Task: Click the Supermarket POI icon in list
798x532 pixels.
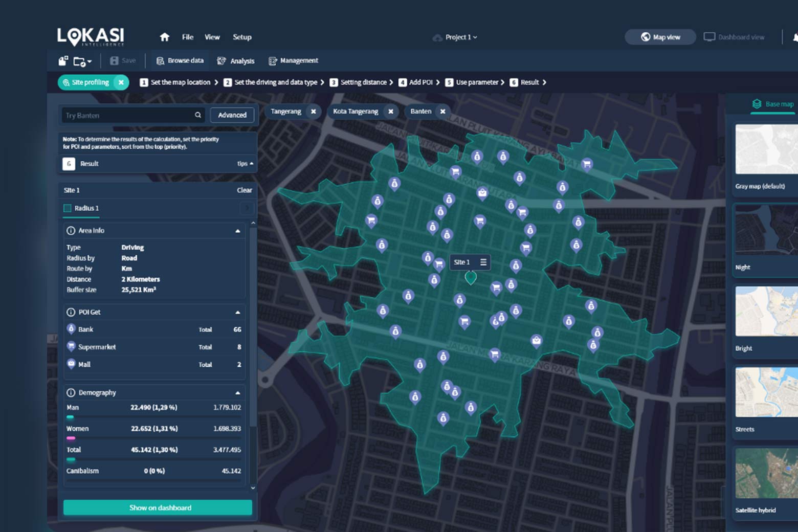Action: [x=71, y=346]
